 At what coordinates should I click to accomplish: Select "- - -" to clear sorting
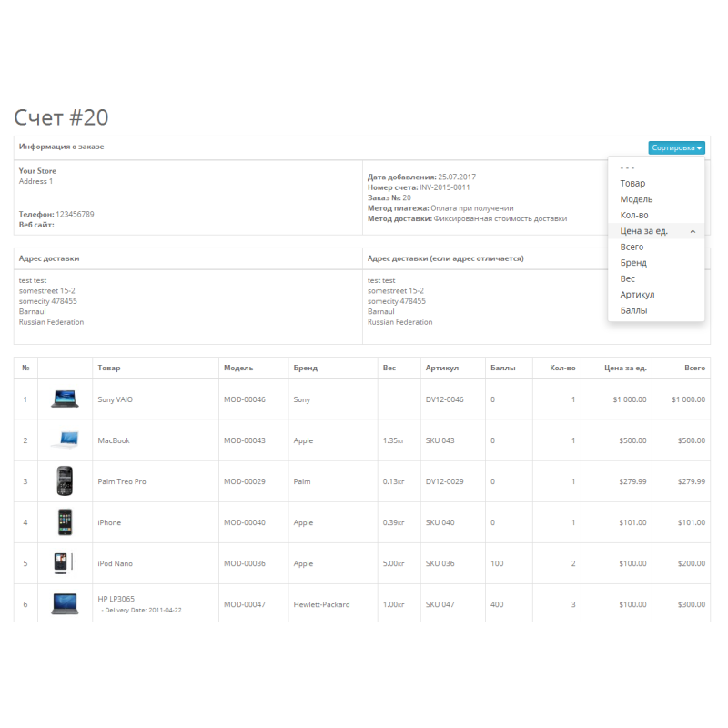[x=625, y=167]
